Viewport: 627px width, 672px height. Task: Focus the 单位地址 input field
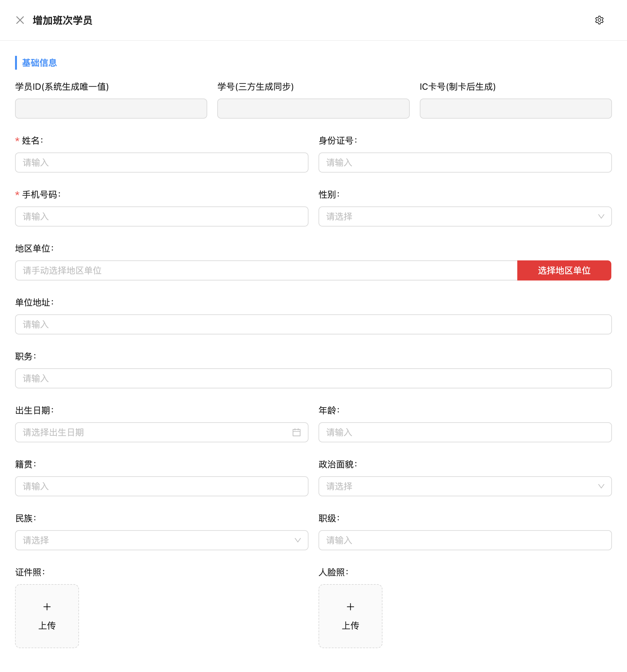313,324
